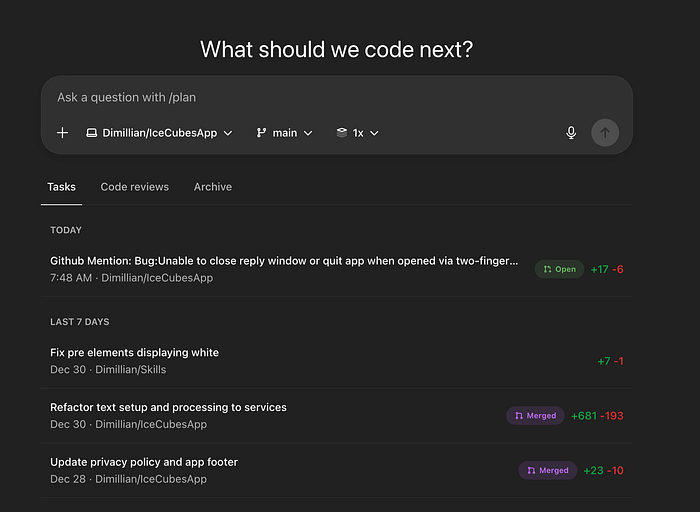700x512 pixels.
Task: Click Merged badge on Update privacy policy task
Action: [548, 470]
